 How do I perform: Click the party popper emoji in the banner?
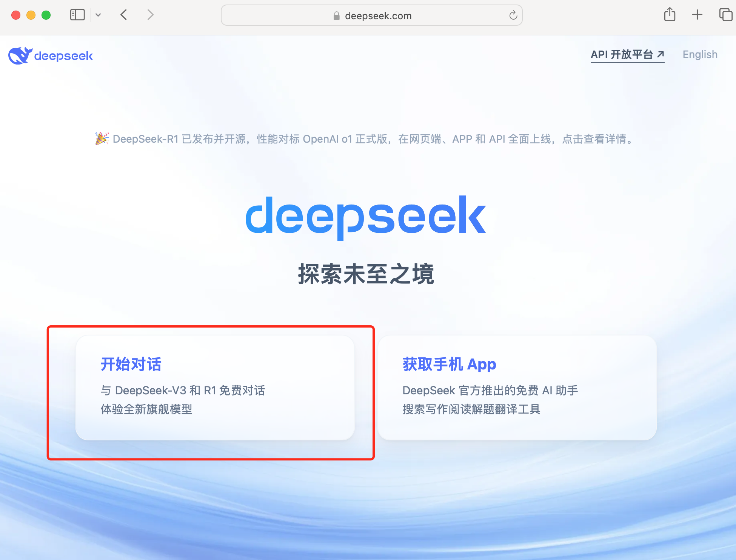[x=102, y=138]
